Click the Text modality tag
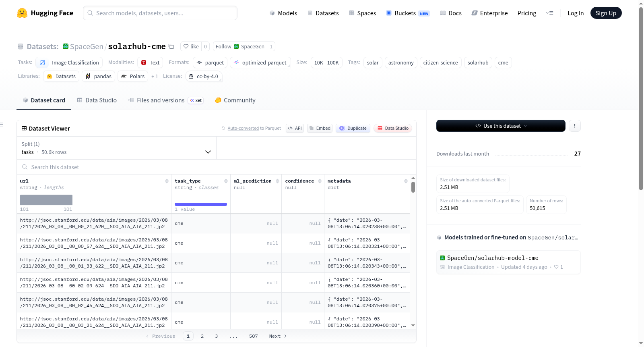The height and width of the screenshot is (347, 644). 151,62
